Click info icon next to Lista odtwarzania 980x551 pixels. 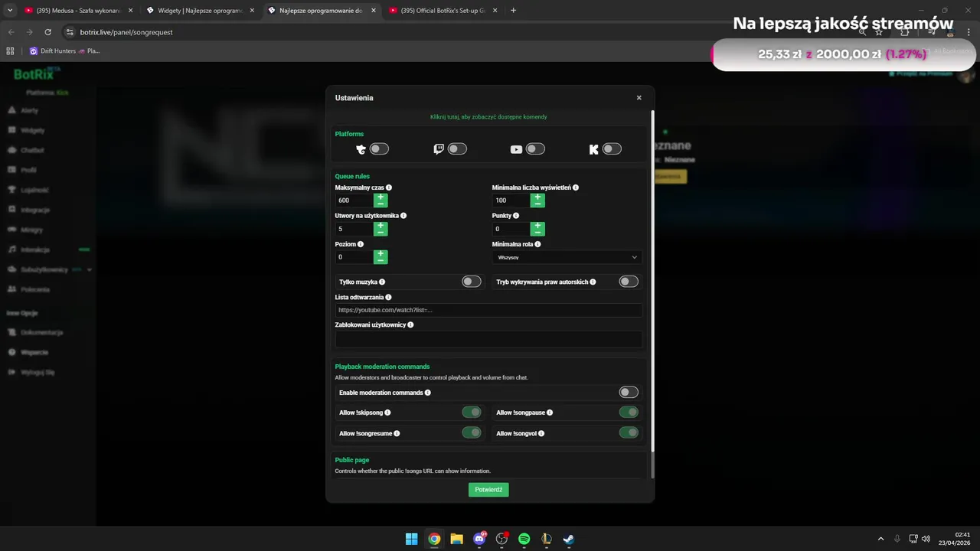(388, 297)
